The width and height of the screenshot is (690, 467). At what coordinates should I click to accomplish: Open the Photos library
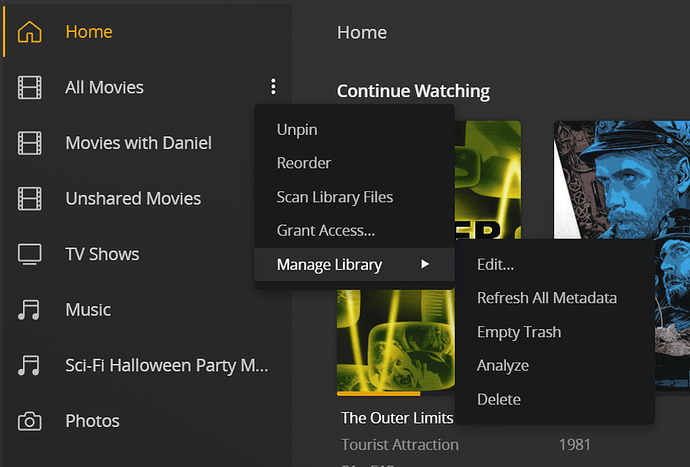(x=92, y=421)
